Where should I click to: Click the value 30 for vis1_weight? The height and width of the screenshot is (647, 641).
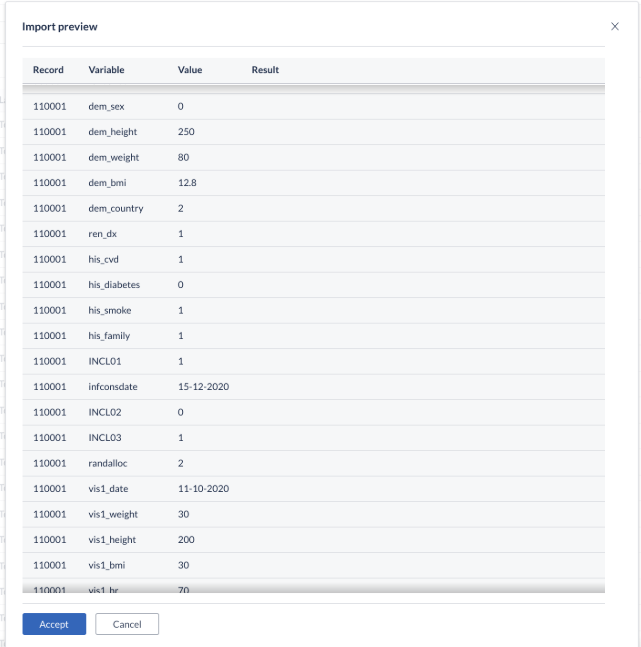pos(183,515)
